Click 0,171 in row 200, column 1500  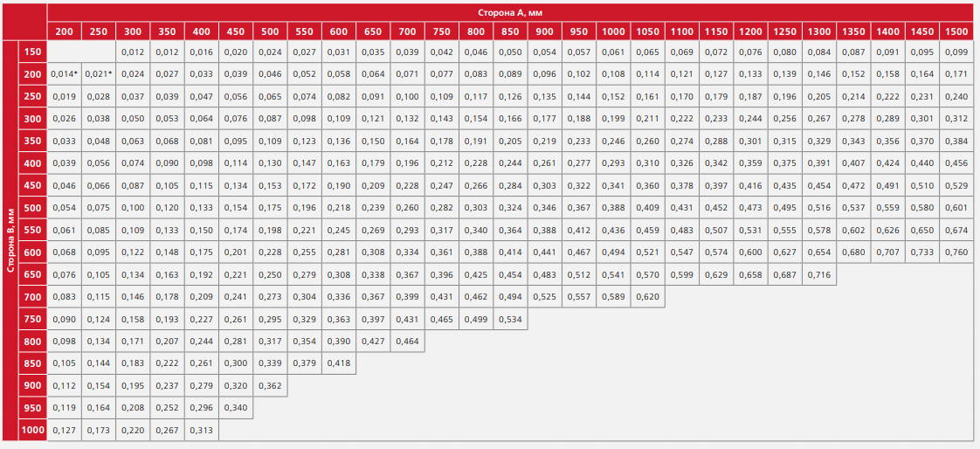[x=956, y=74]
